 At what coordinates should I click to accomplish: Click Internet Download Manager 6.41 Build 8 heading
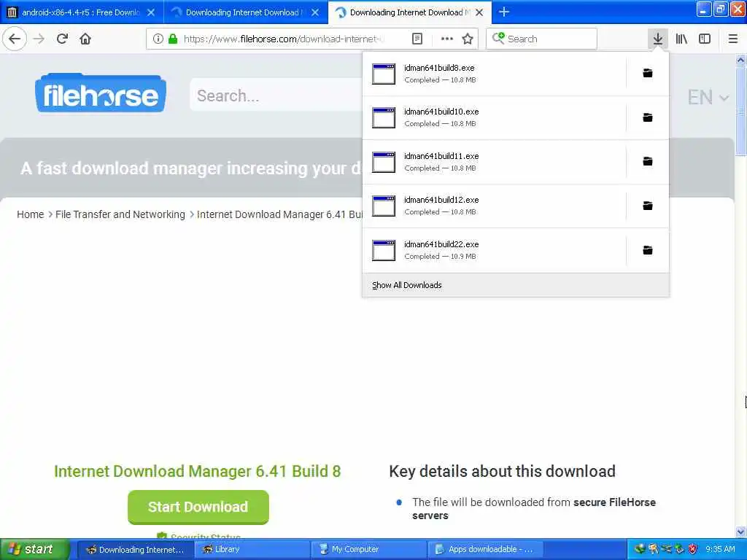click(x=197, y=471)
